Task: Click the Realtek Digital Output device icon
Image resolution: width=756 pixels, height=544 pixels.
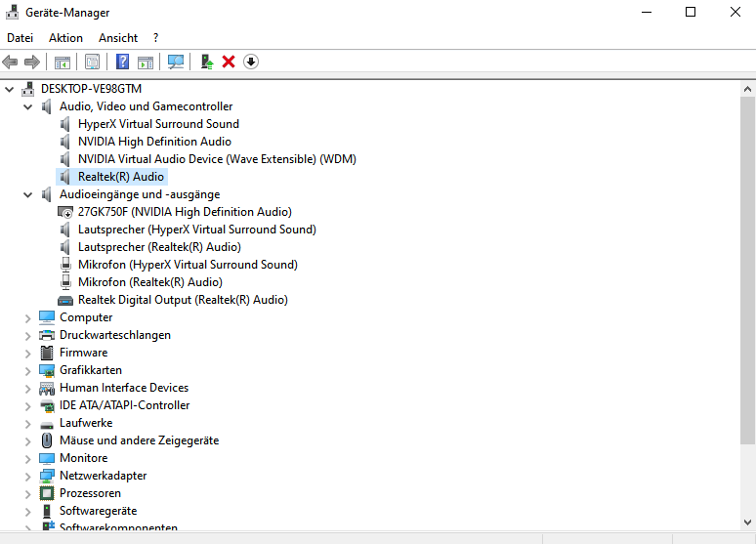Action: coord(65,301)
